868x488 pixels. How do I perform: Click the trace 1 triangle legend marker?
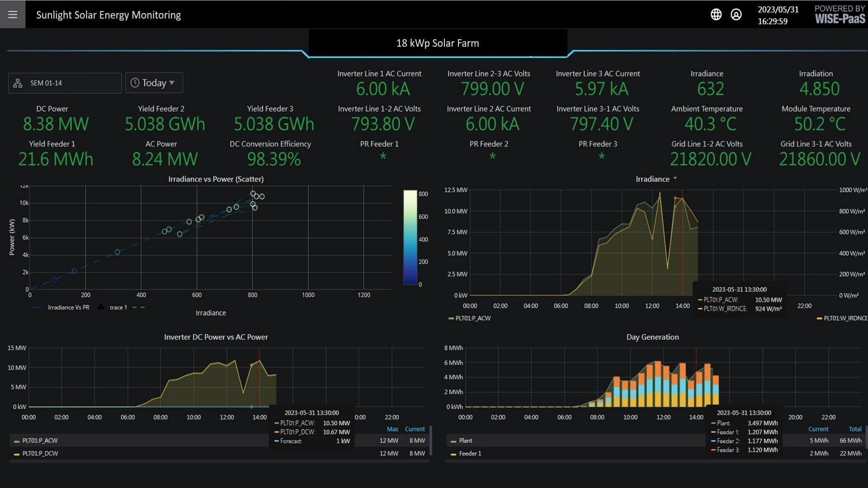point(101,307)
